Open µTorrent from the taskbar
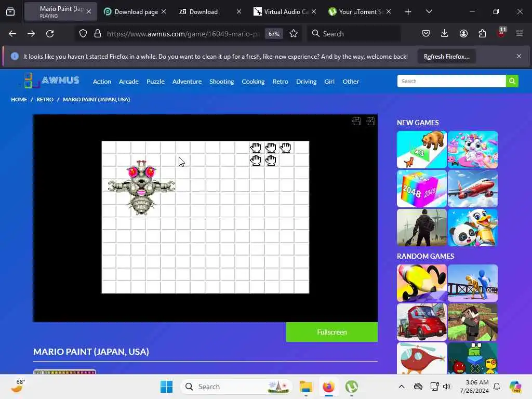 (x=352, y=387)
